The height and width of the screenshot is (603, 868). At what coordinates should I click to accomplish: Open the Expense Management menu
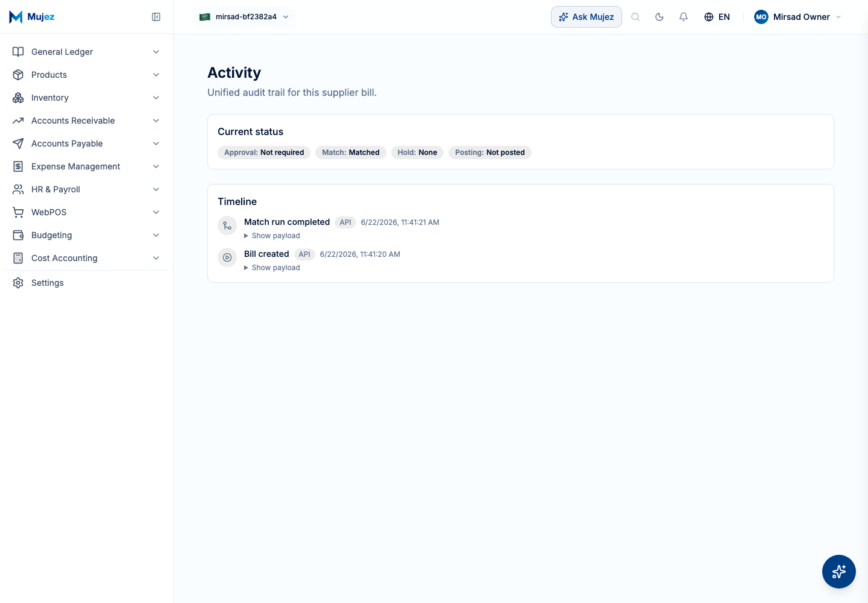(86, 166)
